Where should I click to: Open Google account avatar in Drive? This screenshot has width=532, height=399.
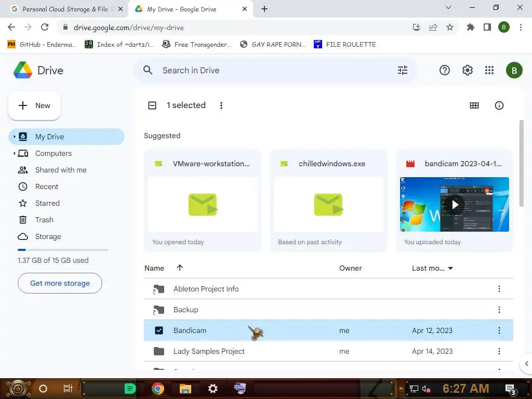pos(514,70)
